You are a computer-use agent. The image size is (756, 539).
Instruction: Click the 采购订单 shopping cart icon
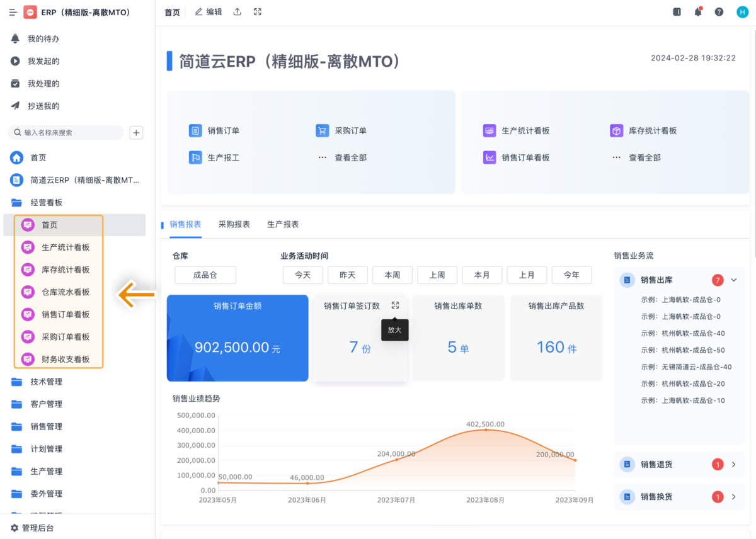[x=322, y=130]
